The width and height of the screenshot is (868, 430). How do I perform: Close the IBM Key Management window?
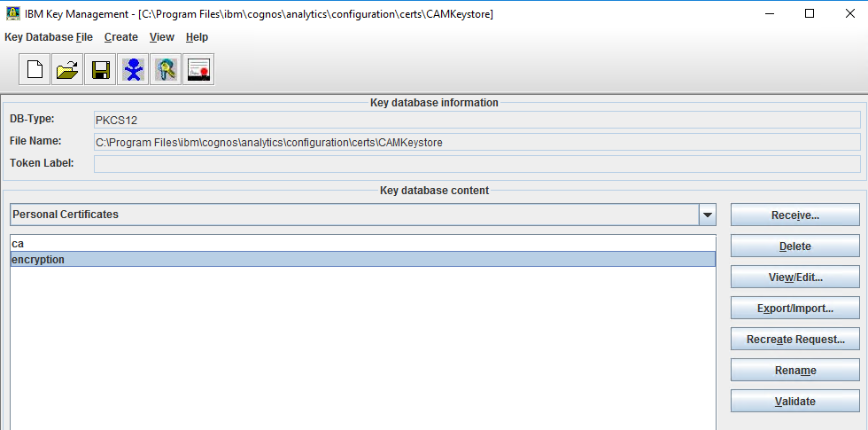(849, 13)
